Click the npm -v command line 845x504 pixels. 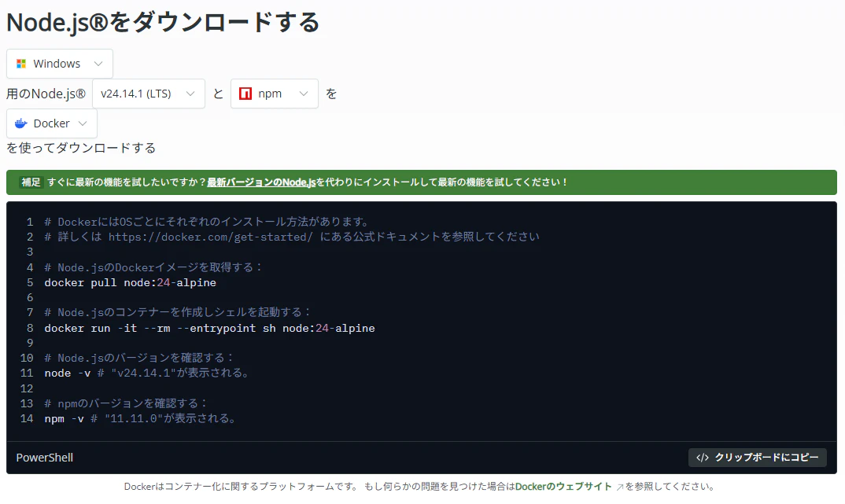click(x=140, y=419)
